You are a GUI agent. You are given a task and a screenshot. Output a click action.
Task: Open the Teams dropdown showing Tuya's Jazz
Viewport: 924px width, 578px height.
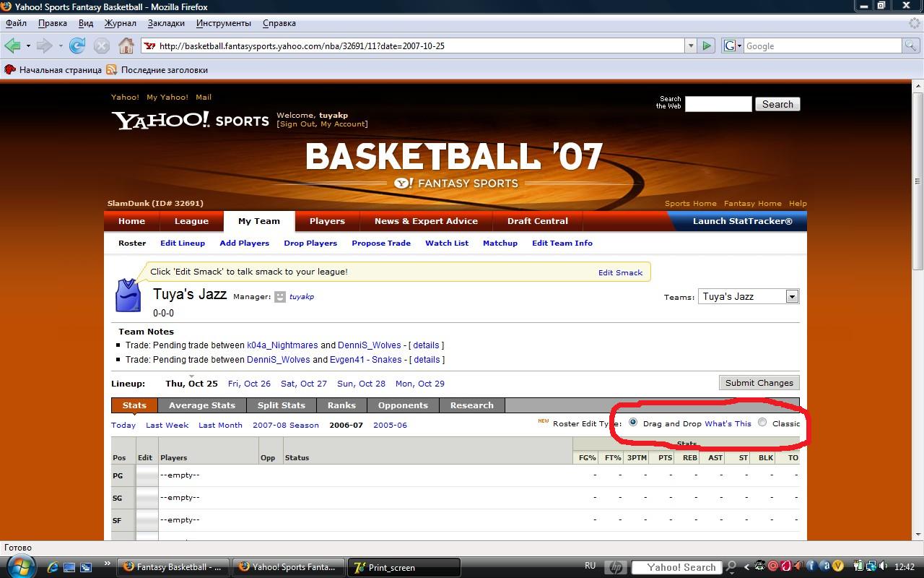[748, 296]
